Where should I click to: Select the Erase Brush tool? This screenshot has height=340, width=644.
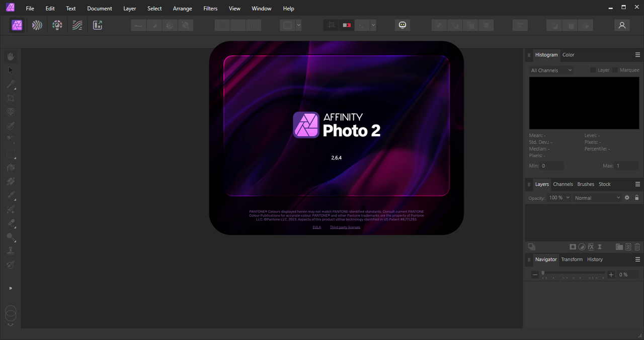coord(11,223)
